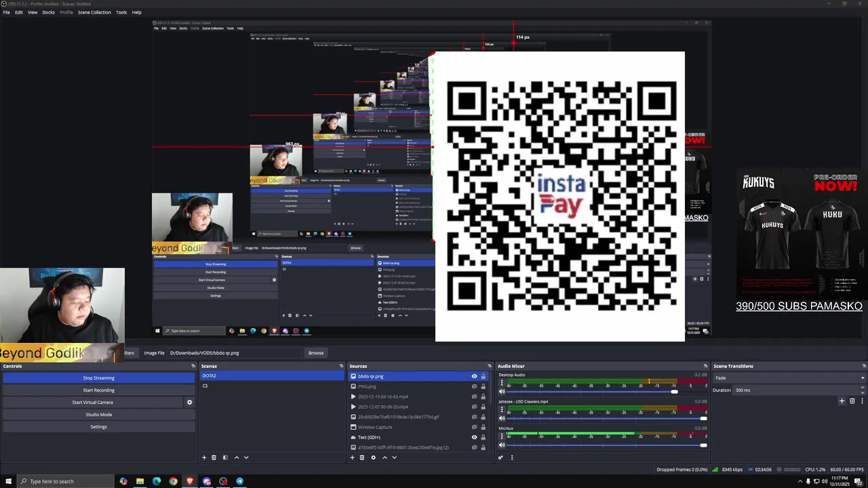
Task: Toggle lock on Window Capture source
Action: pyautogui.click(x=483, y=427)
